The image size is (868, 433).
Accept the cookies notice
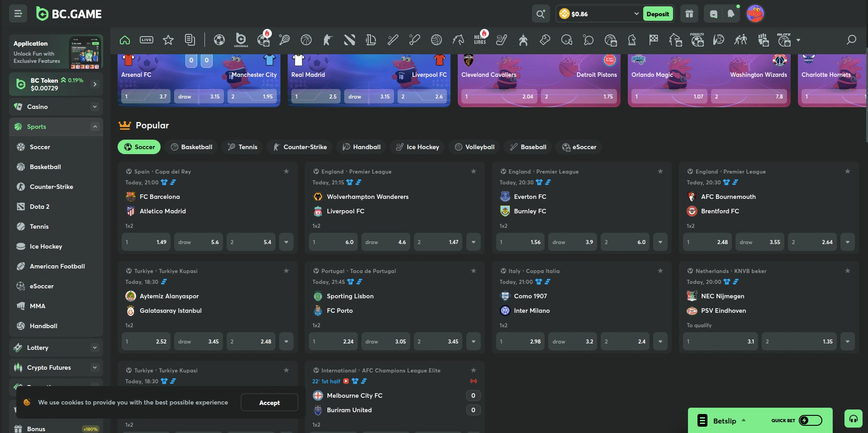(x=269, y=402)
